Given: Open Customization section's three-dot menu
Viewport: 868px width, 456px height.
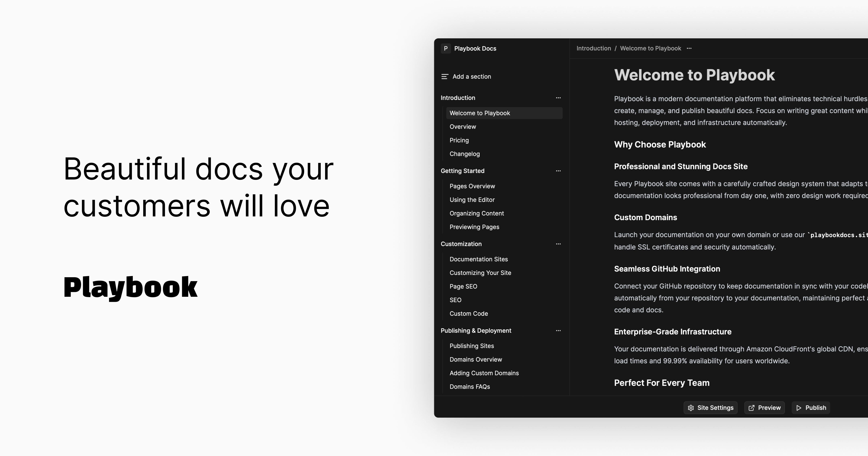Looking at the screenshot, I should coord(558,244).
